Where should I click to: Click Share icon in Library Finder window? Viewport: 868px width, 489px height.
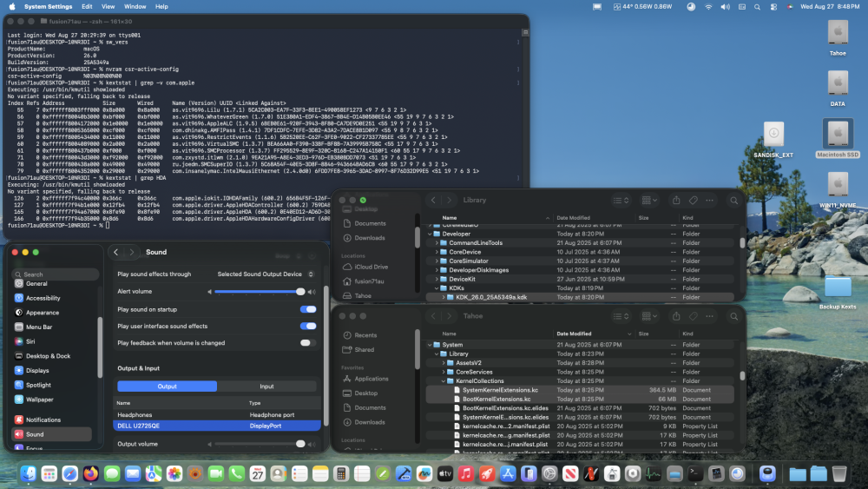(x=676, y=200)
